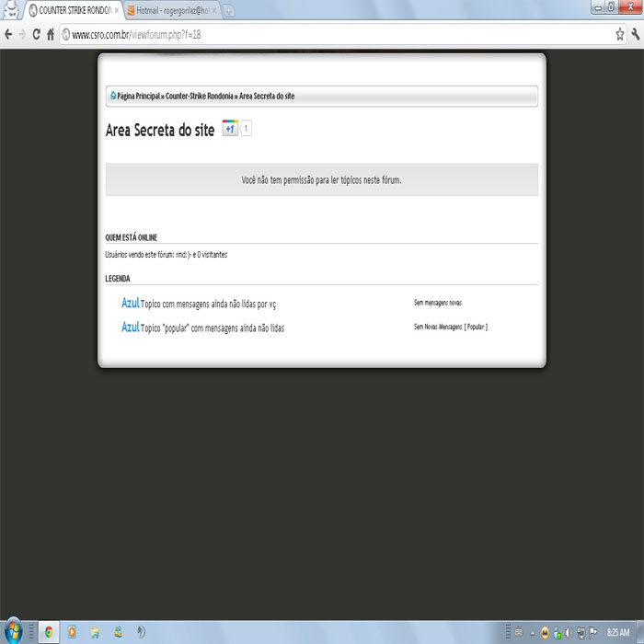Show hidden system tray icons

point(533,633)
